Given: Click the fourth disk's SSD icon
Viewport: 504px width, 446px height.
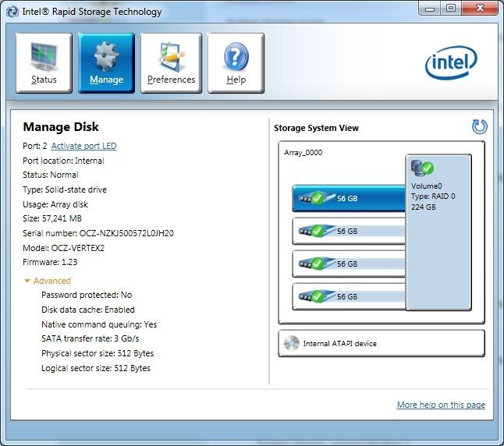Looking at the screenshot, I should point(317,296).
